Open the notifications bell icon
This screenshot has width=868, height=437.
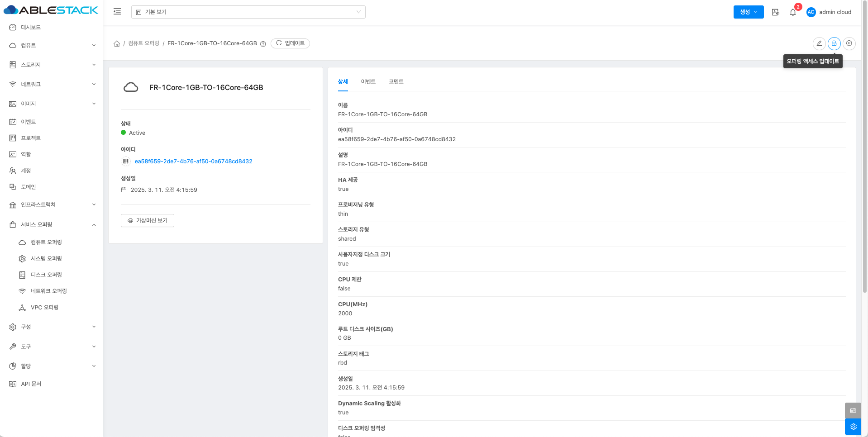793,12
